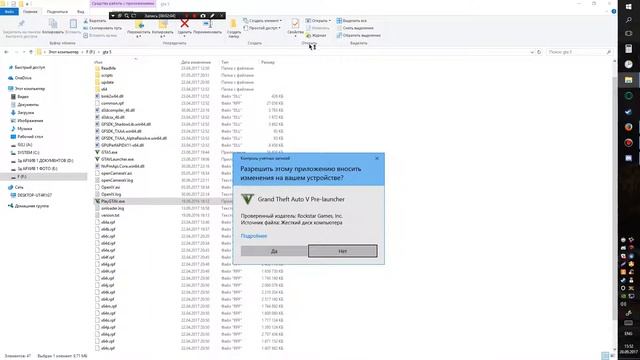Select Музыка in navigation pane
640x360 pixels.
coord(24,129)
